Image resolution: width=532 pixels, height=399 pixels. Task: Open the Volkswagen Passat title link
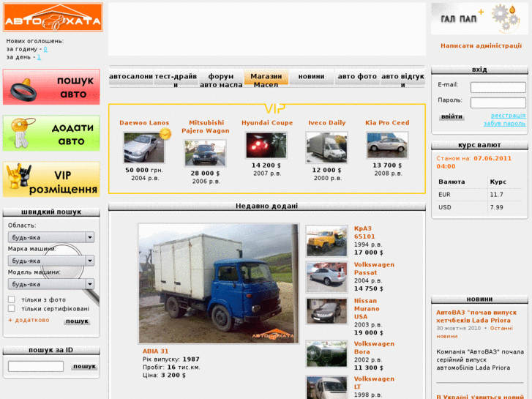374,269
